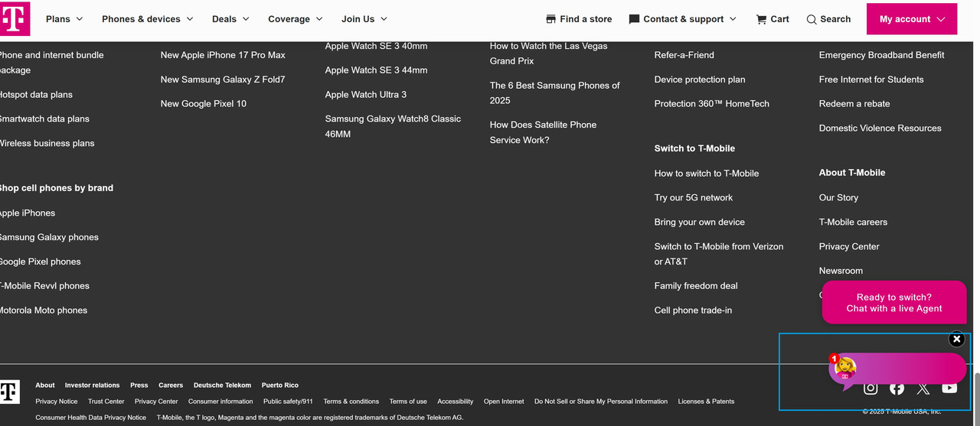Open Family freedom deal link
Viewport: 980px width, 426px height.
[x=696, y=286]
